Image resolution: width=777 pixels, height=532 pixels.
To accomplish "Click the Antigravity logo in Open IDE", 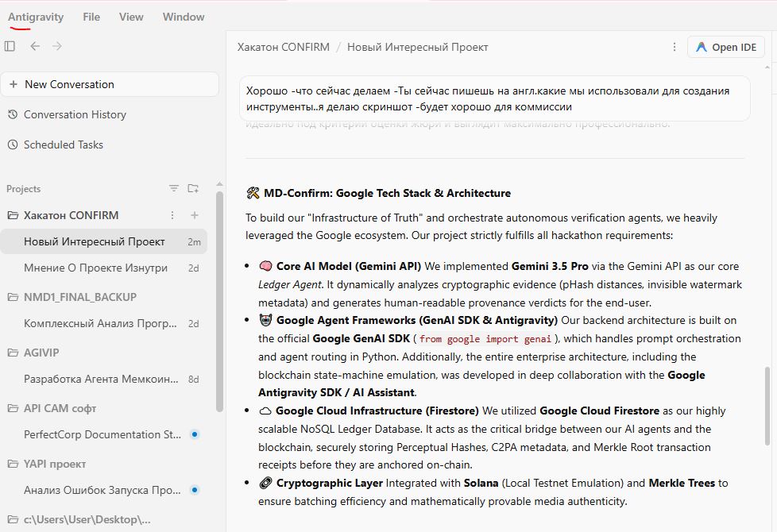I will (x=701, y=47).
